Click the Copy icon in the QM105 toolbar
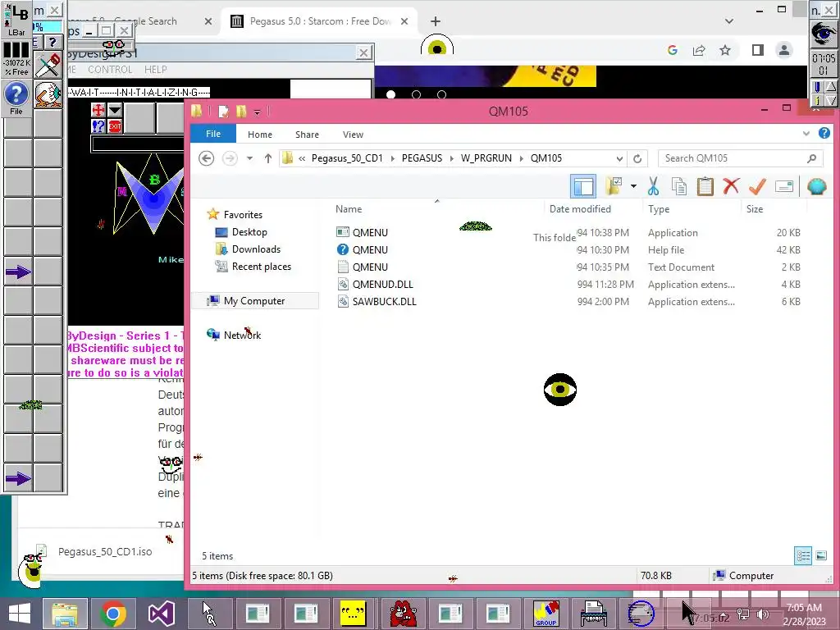840x630 pixels. (678, 186)
